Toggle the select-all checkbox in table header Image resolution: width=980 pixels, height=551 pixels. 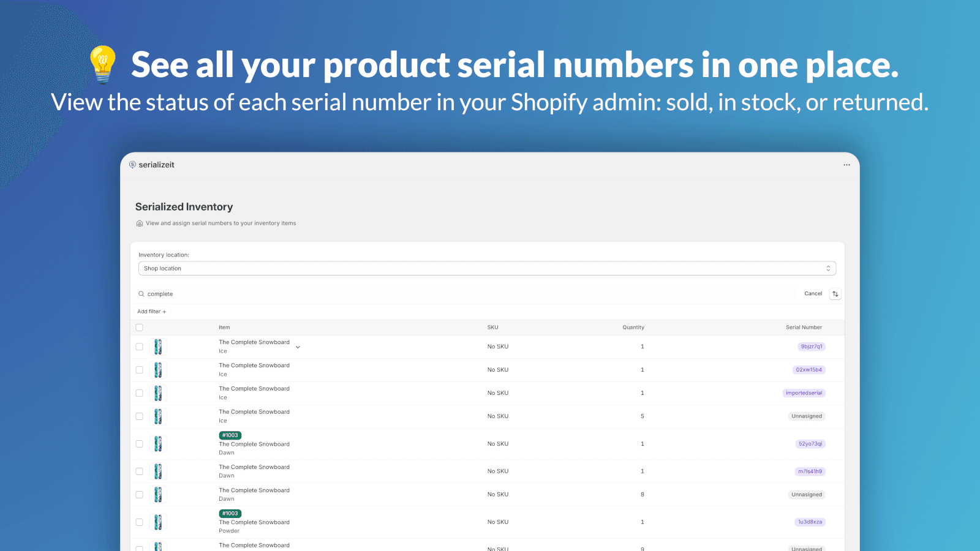140,328
